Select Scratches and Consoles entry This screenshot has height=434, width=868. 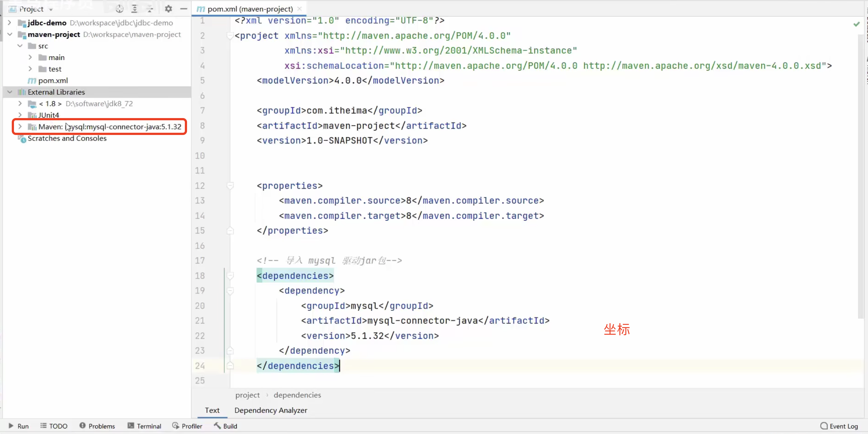coord(67,138)
